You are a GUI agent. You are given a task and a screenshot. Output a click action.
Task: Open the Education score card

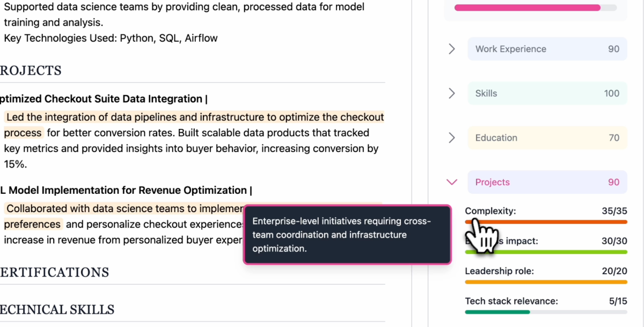tap(547, 138)
